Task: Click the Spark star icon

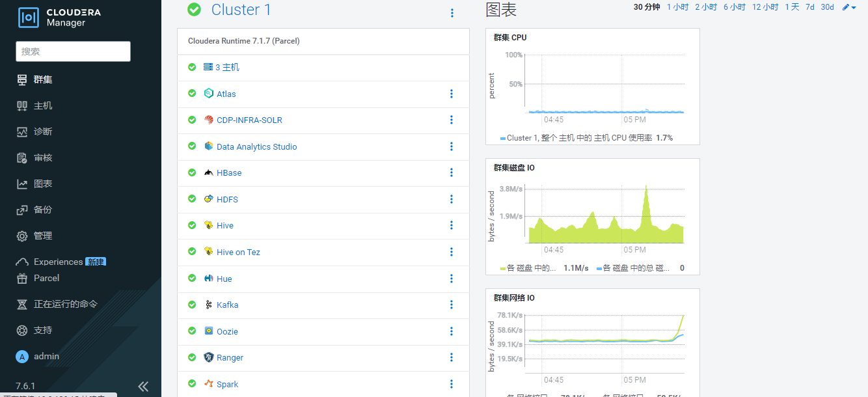Action: point(209,384)
